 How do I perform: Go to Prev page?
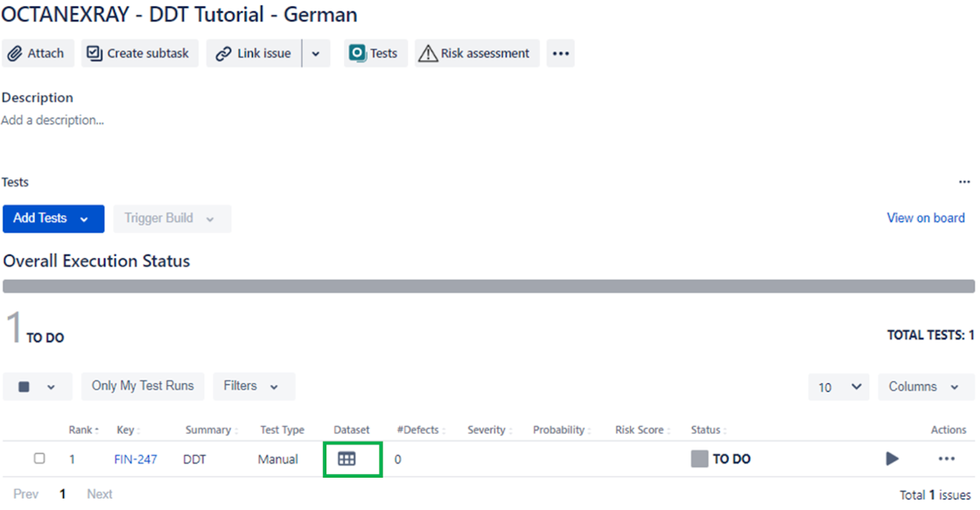tap(25, 494)
